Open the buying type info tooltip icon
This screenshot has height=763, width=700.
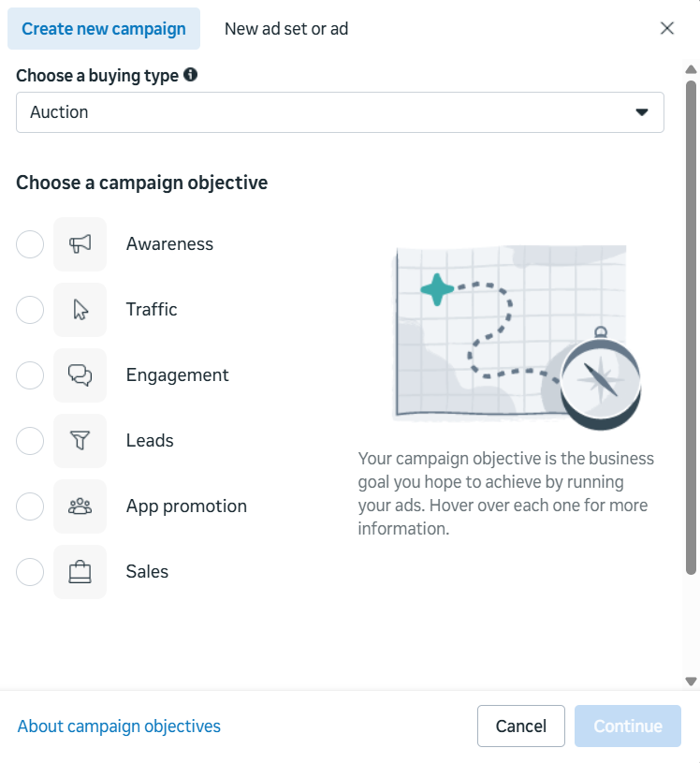point(192,75)
